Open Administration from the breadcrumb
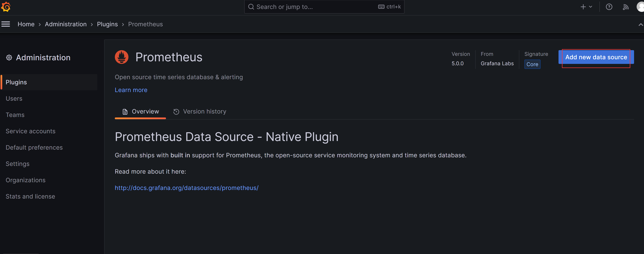Screen dimensions: 644x254 (65, 24)
